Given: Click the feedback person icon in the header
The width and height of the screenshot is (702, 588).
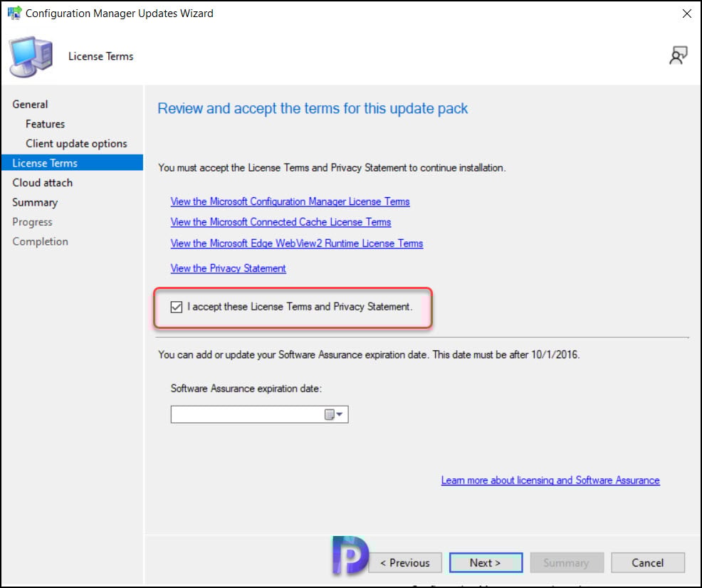Looking at the screenshot, I should (678, 56).
